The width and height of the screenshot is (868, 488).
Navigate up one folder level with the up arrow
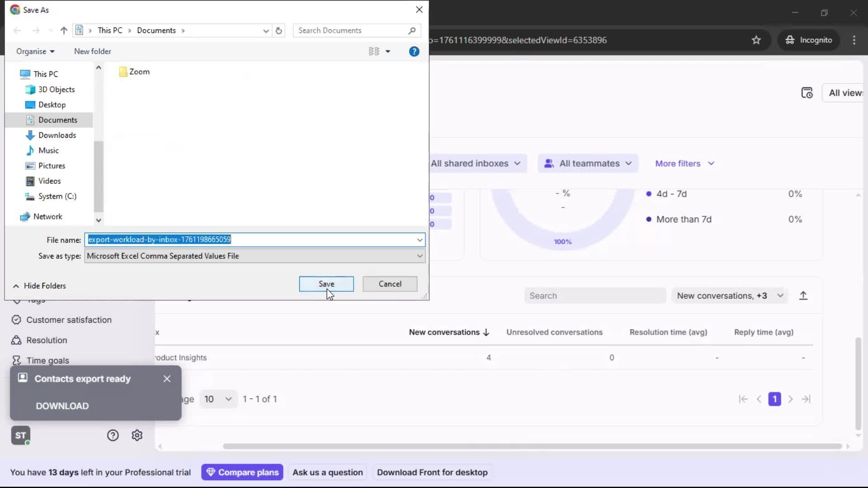pos(63,30)
